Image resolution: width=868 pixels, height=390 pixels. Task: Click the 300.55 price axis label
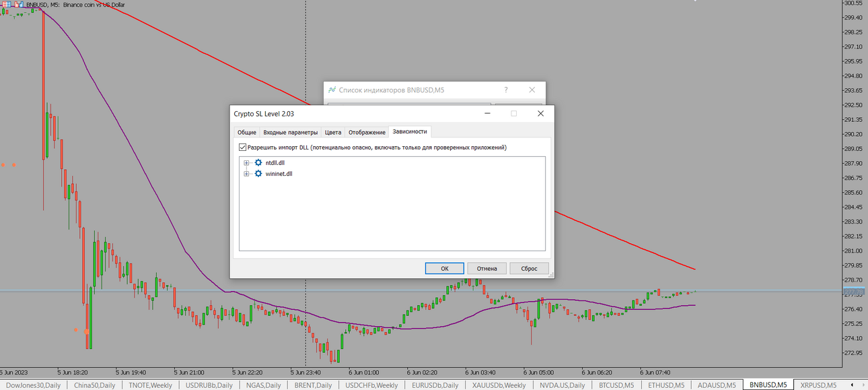click(853, 3)
